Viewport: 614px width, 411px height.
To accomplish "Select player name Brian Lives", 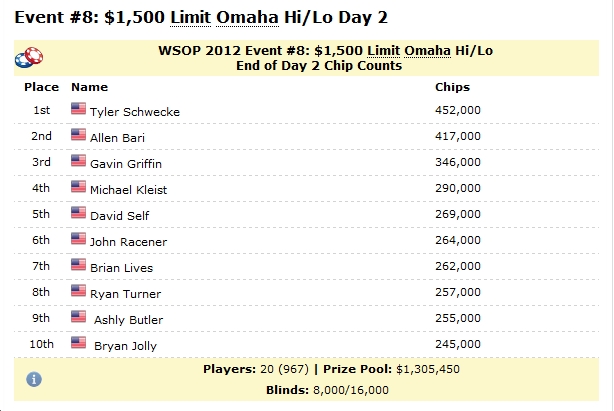I will coord(121,268).
